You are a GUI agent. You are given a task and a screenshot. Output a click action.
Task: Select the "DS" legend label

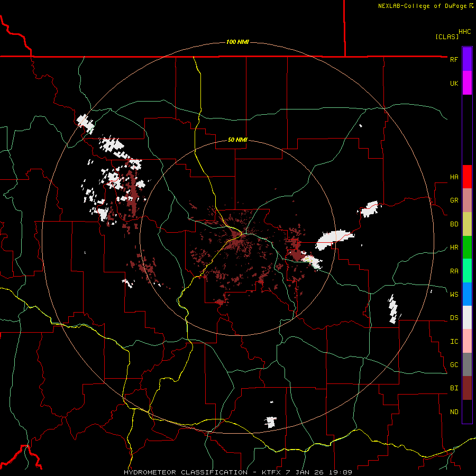click(x=454, y=318)
